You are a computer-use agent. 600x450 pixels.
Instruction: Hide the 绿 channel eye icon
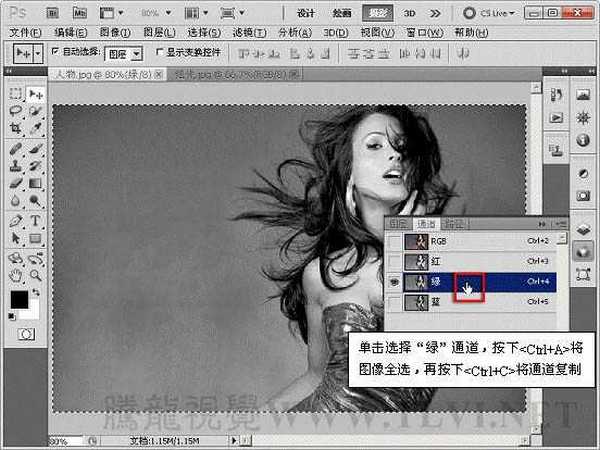[392, 283]
